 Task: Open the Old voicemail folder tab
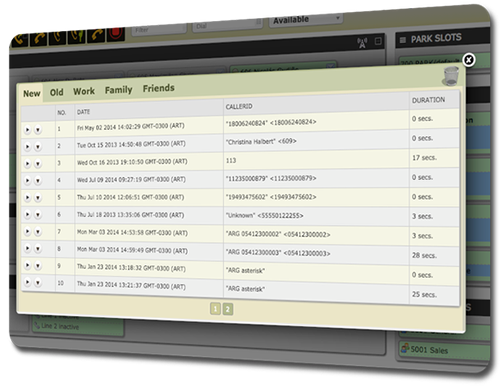coord(56,92)
